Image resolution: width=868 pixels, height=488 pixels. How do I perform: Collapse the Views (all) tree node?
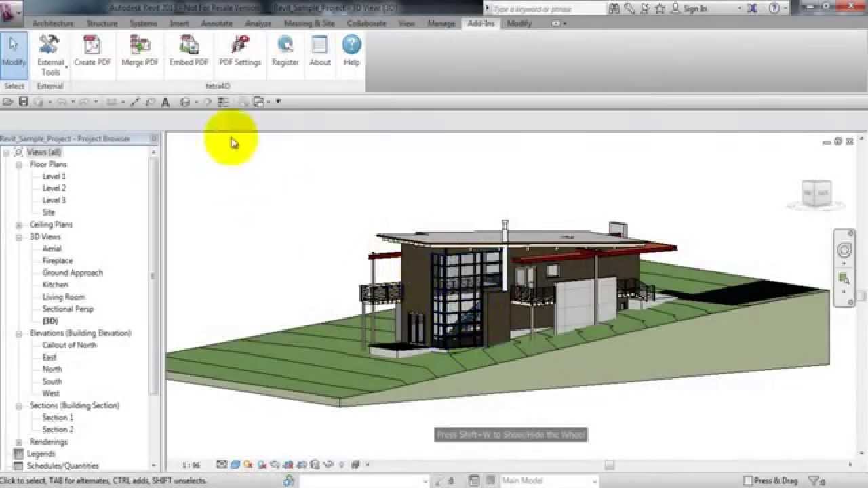pos(6,152)
